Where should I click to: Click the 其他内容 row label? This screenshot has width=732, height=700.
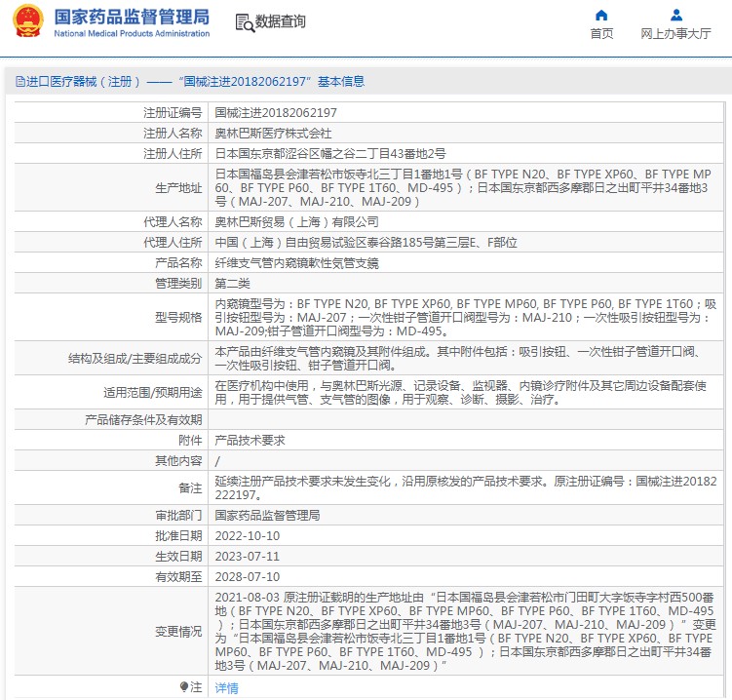pos(178,461)
